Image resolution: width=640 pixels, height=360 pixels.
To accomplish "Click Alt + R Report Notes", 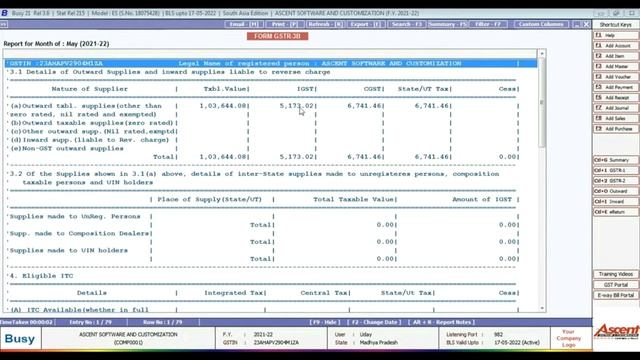I will point(441,322).
